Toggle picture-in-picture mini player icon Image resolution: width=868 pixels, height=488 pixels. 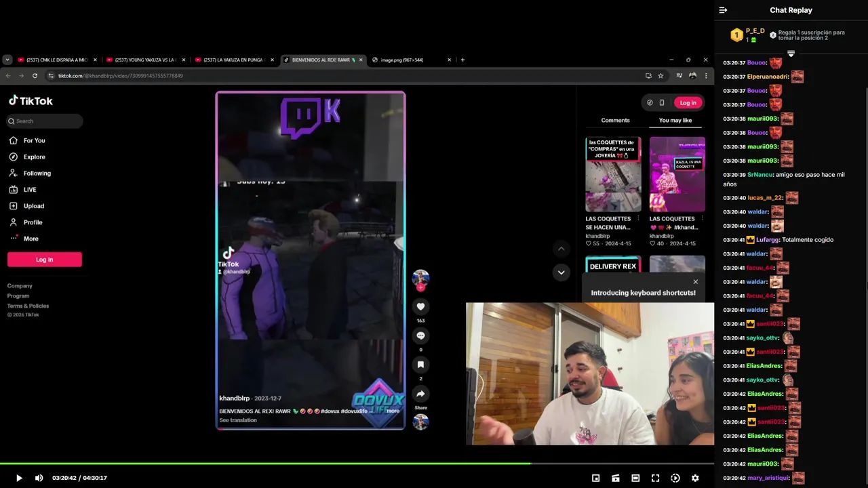pos(595,478)
